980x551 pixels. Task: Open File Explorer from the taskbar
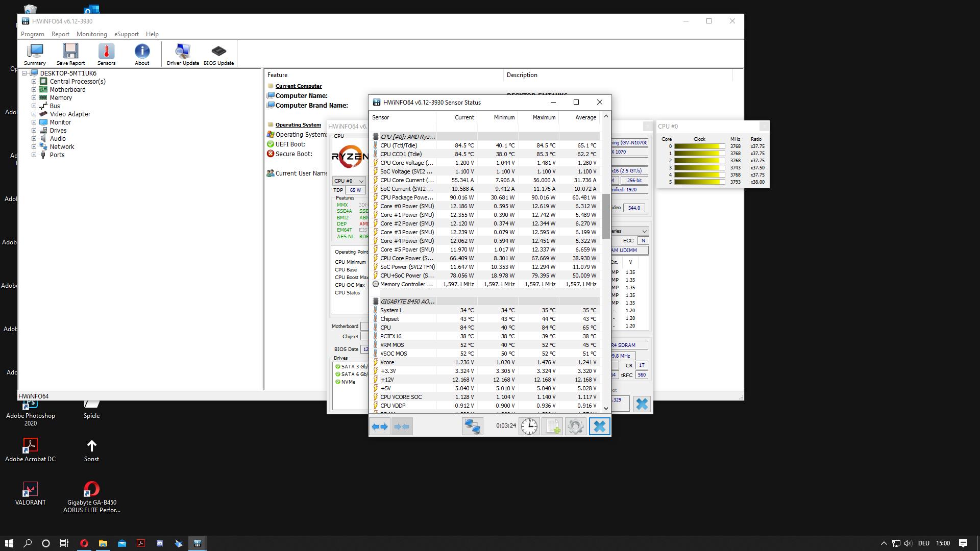103,543
